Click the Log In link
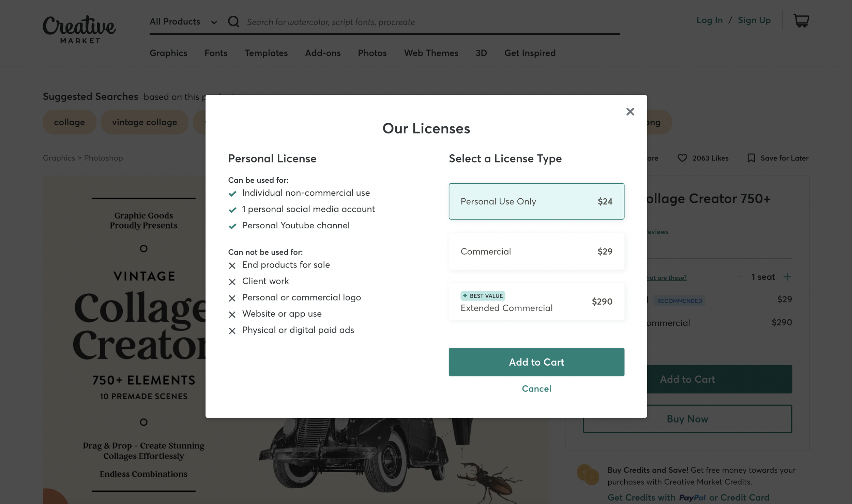852x504 pixels. pyautogui.click(x=709, y=20)
